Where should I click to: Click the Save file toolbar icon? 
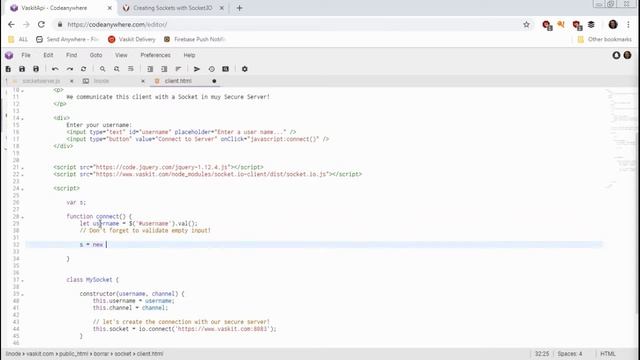[x=22, y=69]
